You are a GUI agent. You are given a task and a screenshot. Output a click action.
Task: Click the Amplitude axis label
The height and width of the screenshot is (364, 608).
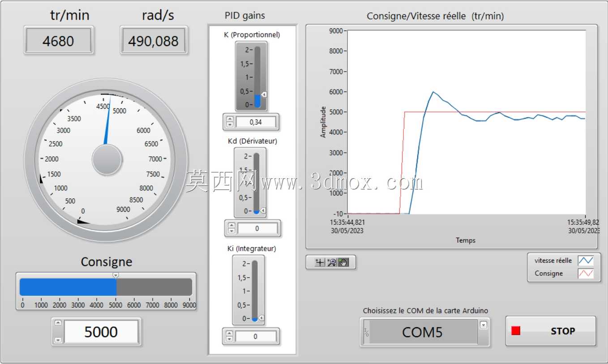click(x=323, y=122)
